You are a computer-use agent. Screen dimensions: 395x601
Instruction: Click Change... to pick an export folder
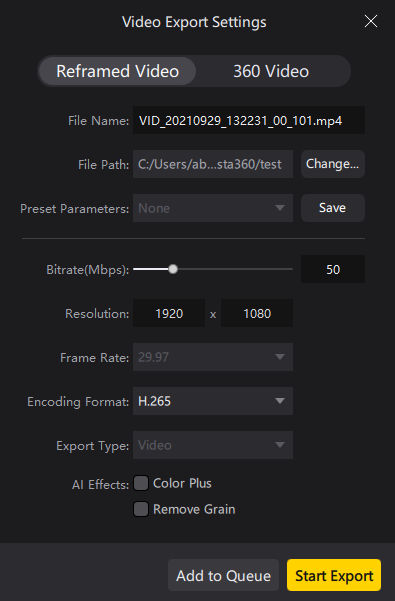click(x=333, y=164)
